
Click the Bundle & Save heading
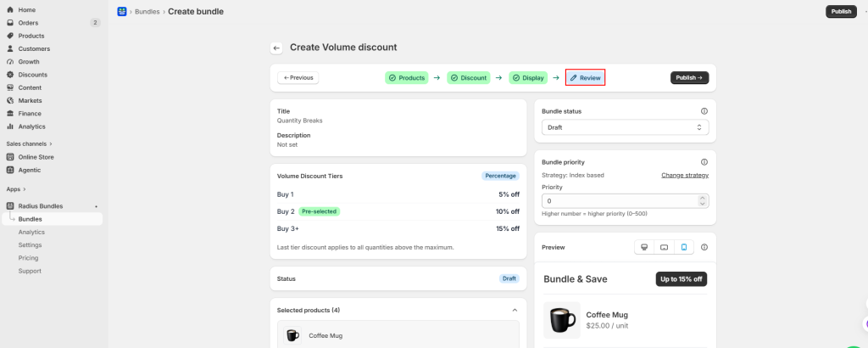point(576,279)
